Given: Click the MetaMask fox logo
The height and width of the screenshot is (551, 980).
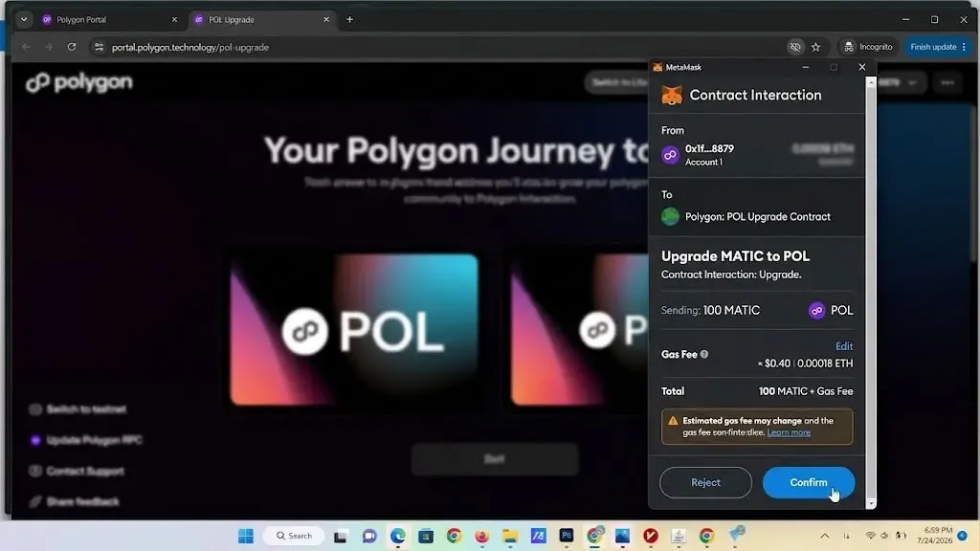Looking at the screenshot, I should pos(672,96).
